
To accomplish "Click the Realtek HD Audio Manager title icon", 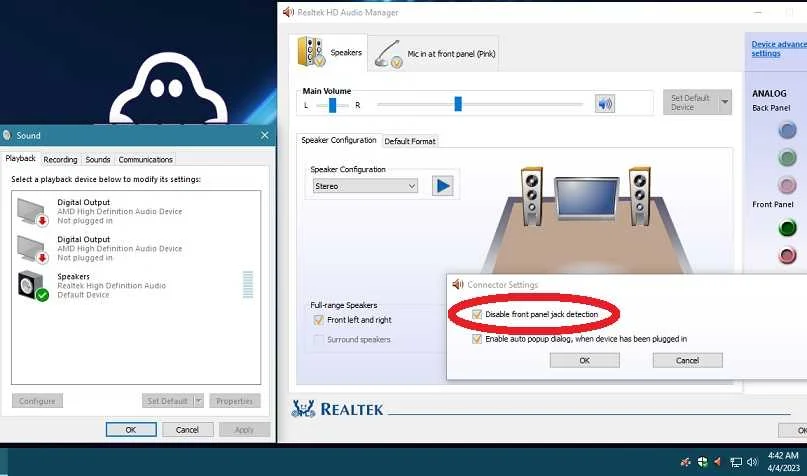I will (288, 12).
